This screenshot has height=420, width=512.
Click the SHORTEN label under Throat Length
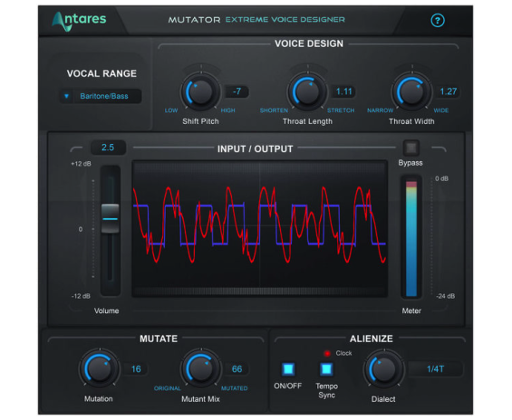(x=274, y=110)
